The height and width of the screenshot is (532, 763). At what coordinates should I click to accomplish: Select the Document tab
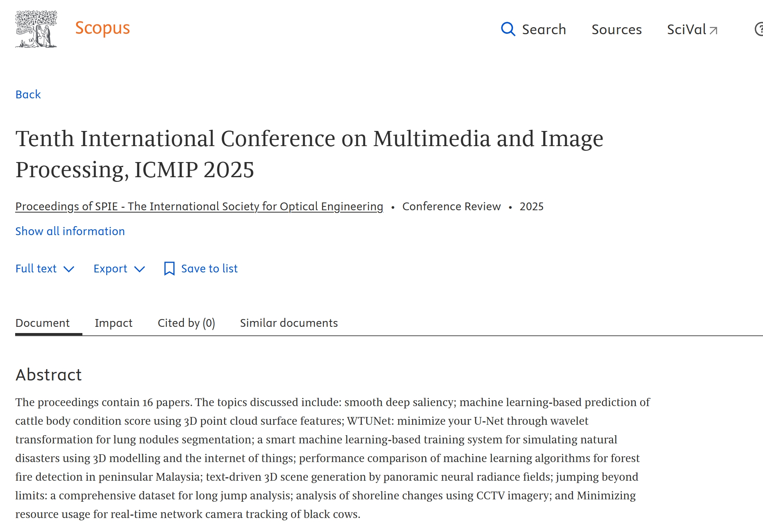click(x=42, y=323)
